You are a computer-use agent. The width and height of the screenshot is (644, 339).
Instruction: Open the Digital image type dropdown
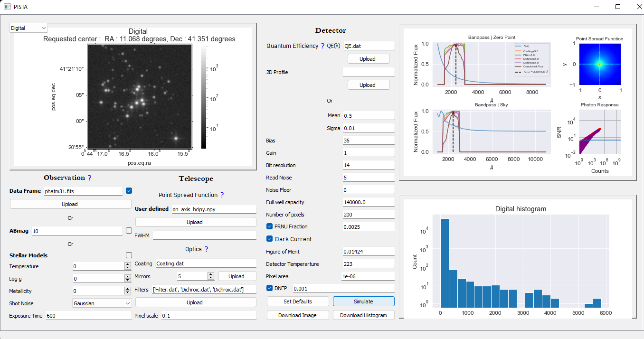[x=28, y=28]
